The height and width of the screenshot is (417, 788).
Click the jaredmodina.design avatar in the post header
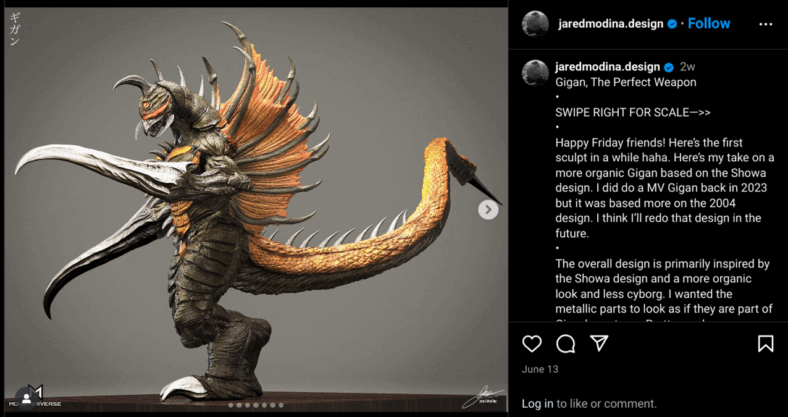(535, 24)
